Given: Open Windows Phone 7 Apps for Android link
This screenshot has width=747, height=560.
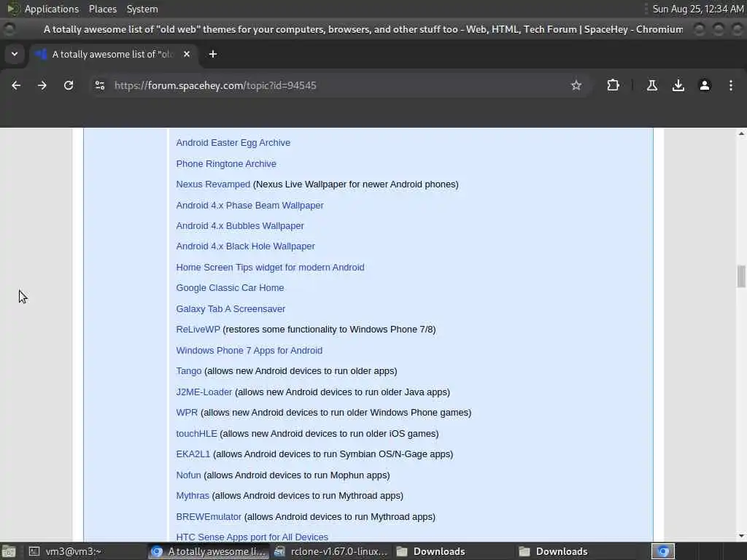Looking at the screenshot, I should (x=249, y=351).
